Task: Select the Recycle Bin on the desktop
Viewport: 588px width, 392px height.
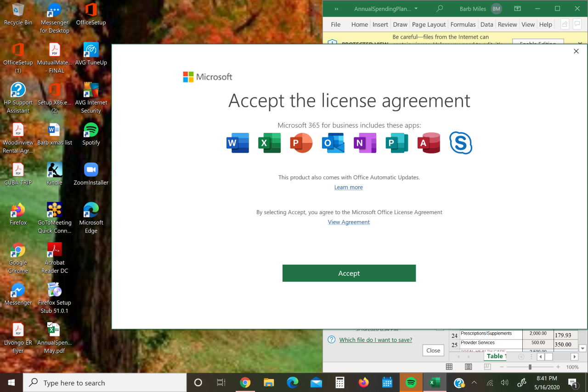Action: click(x=18, y=14)
